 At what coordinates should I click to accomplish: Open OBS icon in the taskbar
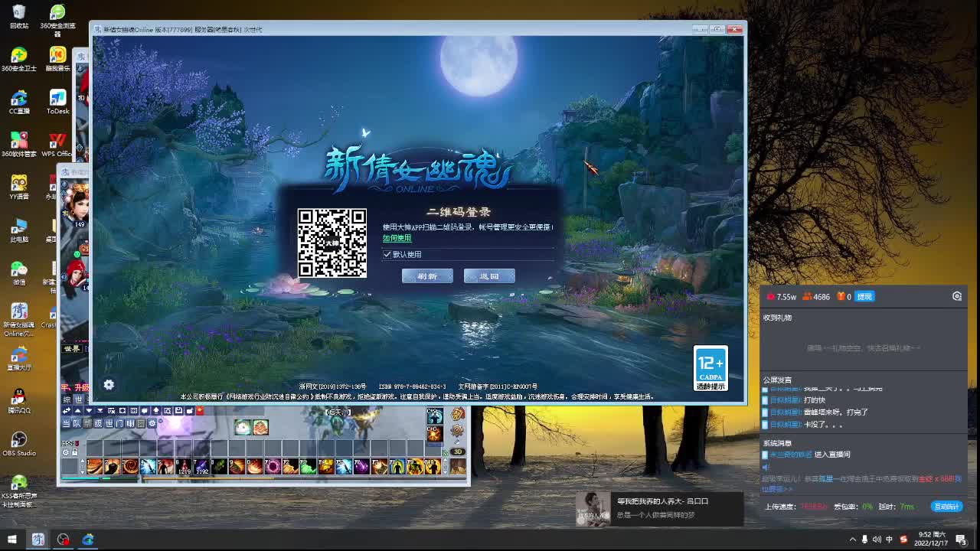click(x=63, y=539)
